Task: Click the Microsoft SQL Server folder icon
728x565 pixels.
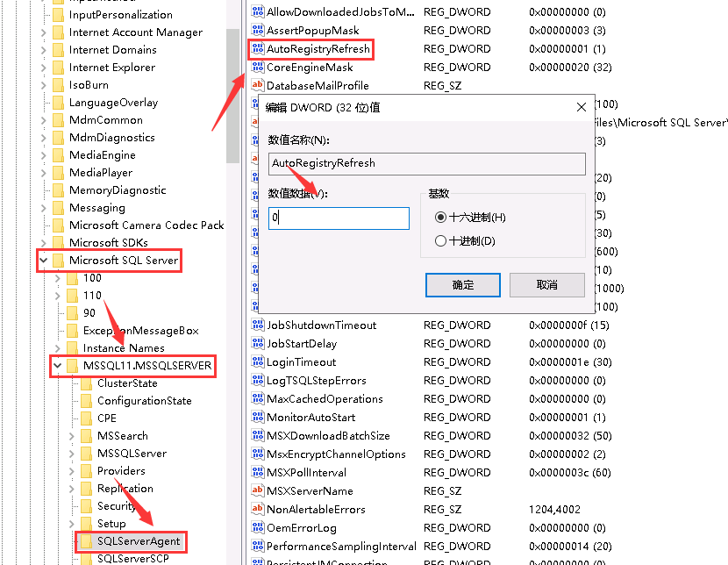Action: (x=58, y=261)
